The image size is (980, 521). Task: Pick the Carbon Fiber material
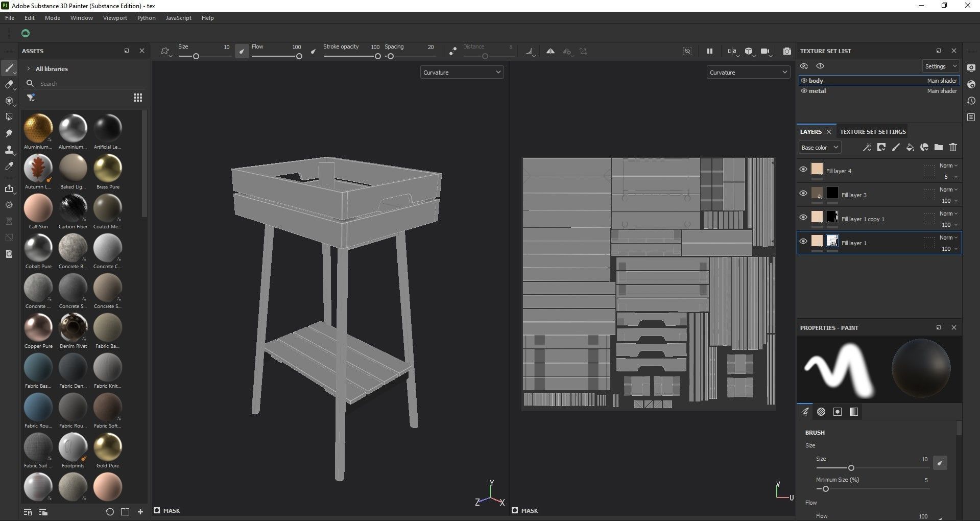(73, 211)
